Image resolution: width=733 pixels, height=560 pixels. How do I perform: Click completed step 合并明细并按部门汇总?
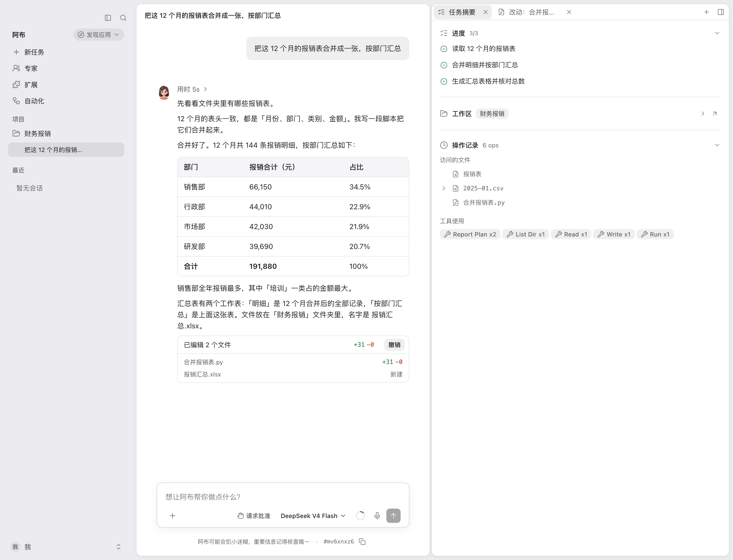click(x=485, y=65)
